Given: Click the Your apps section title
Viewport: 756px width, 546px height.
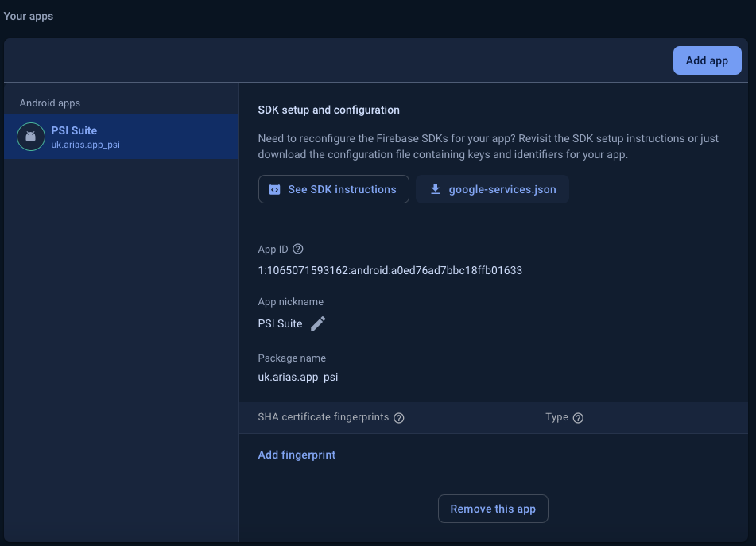Looking at the screenshot, I should pyautogui.click(x=29, y=16).
